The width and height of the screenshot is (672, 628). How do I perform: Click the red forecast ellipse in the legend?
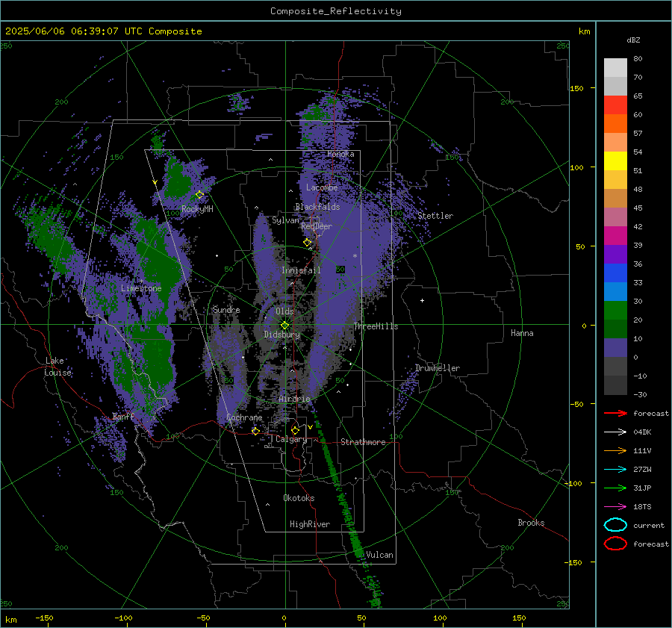click(x=615, y=544)
